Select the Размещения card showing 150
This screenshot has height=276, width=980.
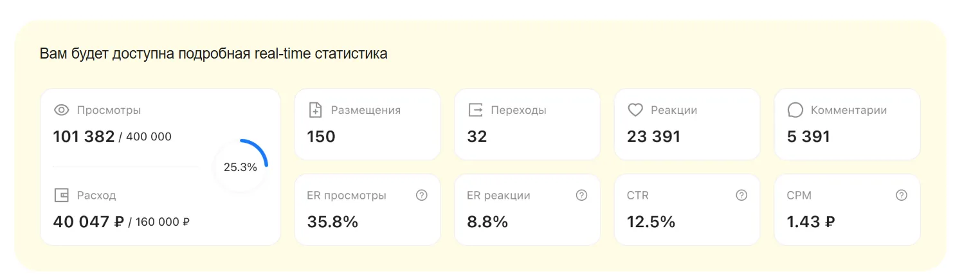tap(367, 124)
